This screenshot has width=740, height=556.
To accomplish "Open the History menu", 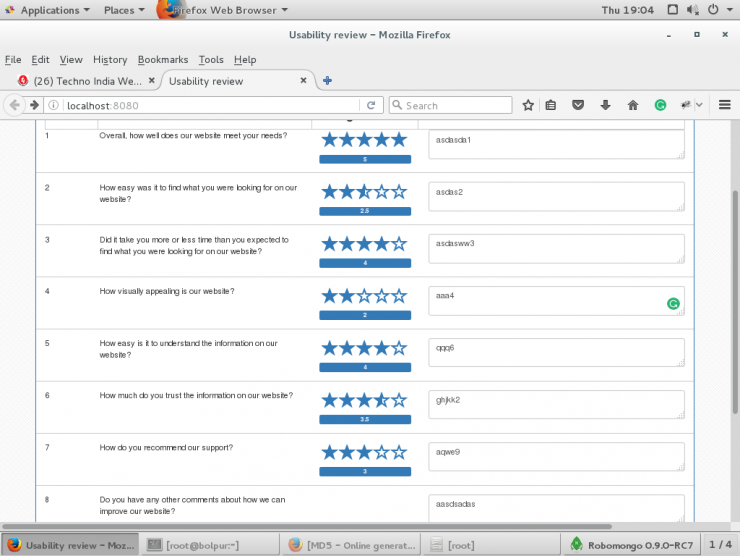I will coord(110,59).
